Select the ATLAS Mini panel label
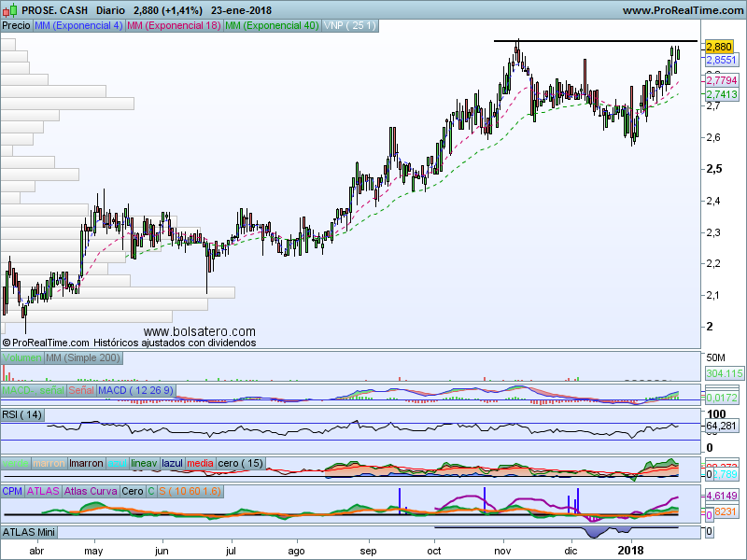This screenshot has width=747, height=560. [29, 532]
